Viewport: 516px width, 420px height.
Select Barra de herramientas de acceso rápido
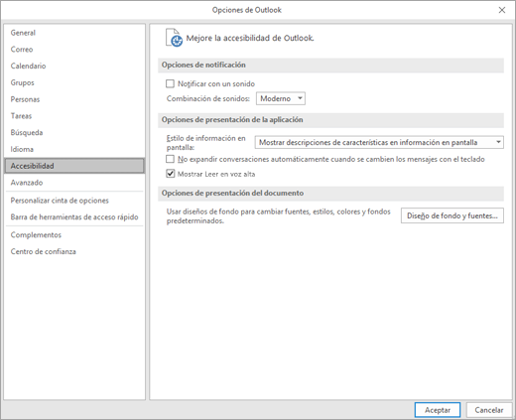point(74,217)
